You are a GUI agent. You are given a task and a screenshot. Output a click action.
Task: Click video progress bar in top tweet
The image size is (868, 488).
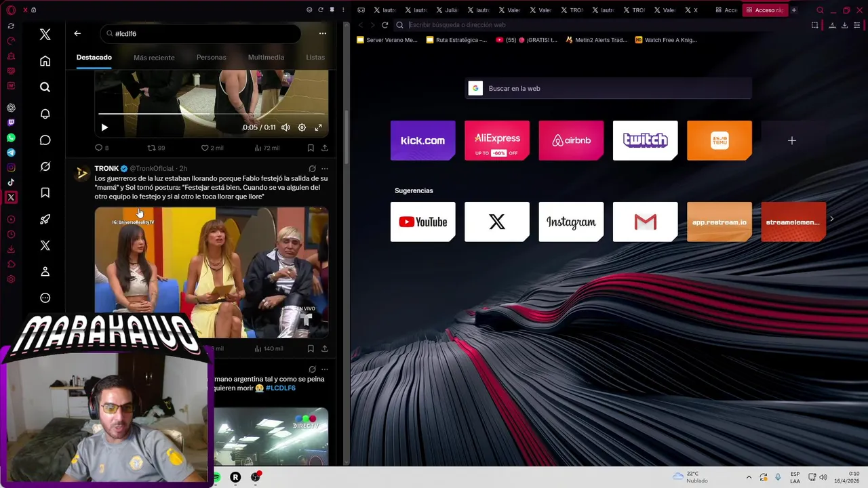coord(211,114)
